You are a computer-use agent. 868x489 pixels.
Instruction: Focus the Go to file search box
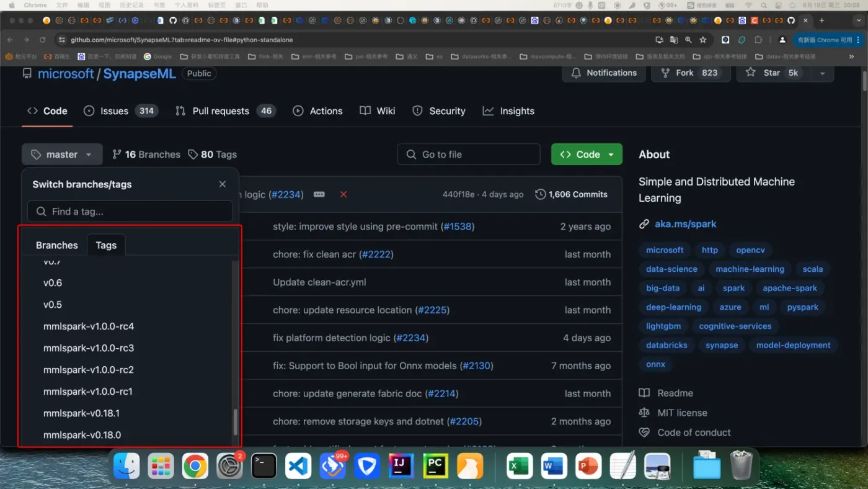469,155
